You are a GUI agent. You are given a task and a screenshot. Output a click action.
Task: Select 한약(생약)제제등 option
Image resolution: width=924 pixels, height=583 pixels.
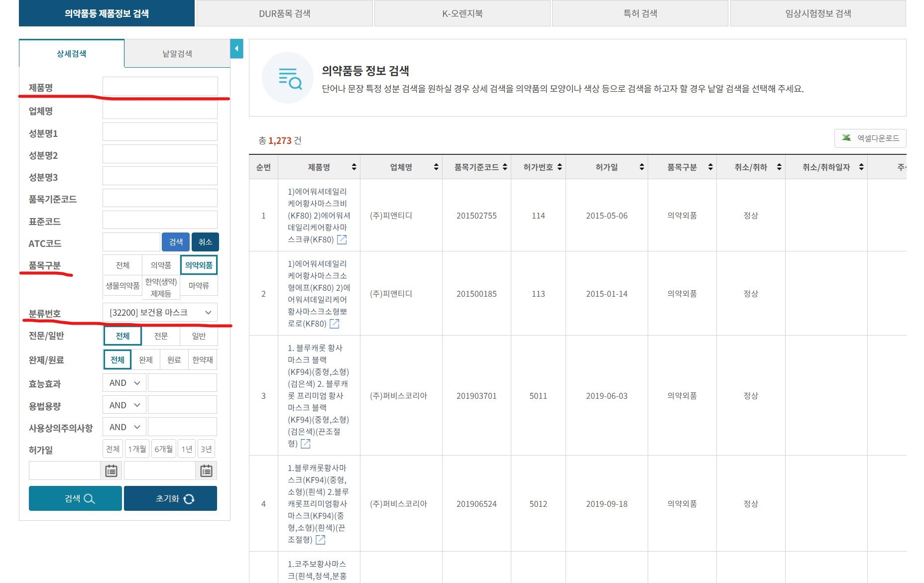point(161,288)
